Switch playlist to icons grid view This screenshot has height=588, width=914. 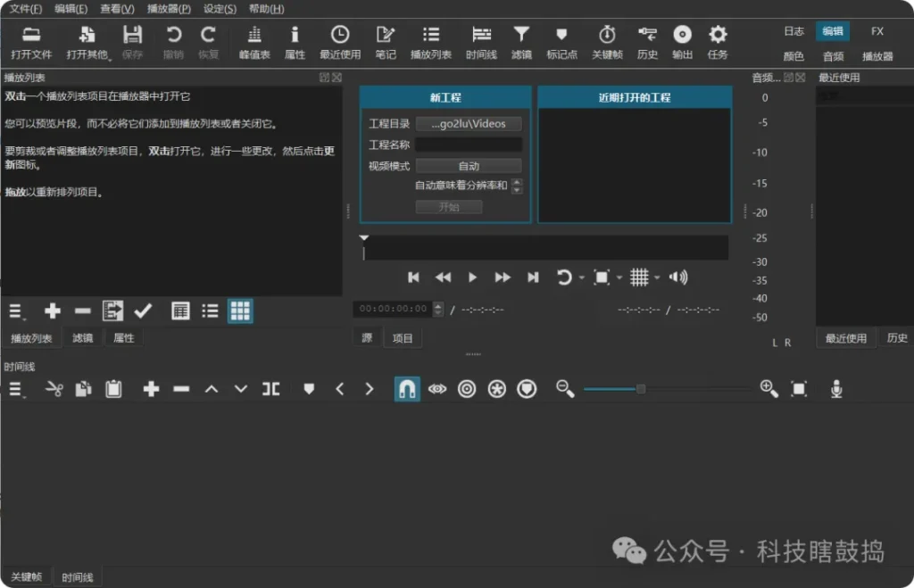(240, 311)
